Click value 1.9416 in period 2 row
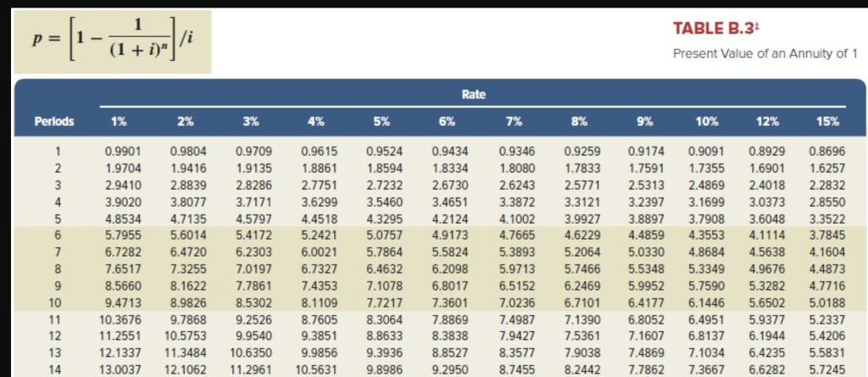 (188, 167)
